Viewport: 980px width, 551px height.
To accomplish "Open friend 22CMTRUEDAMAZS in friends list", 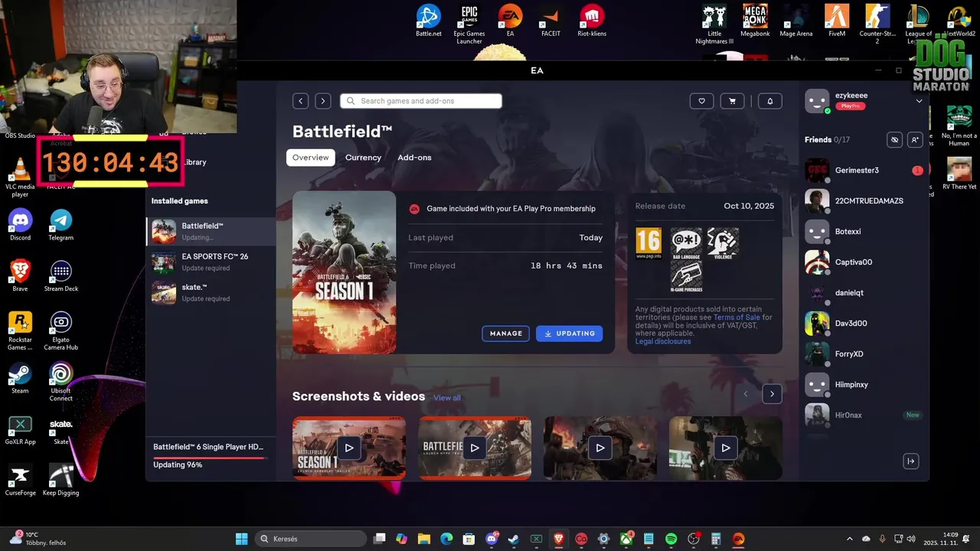I will pyautogui.click(x=864, y=201).
